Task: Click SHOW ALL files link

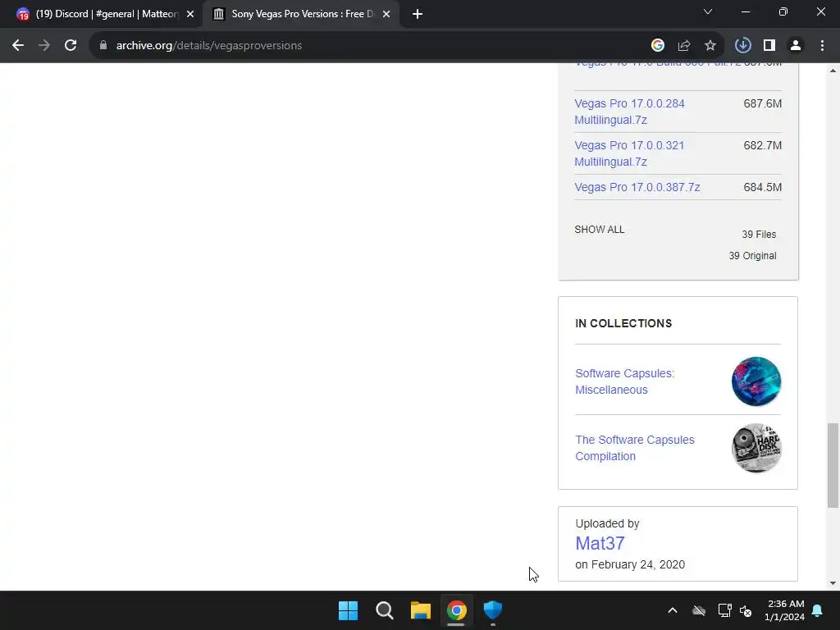Action: click(599, 230)
